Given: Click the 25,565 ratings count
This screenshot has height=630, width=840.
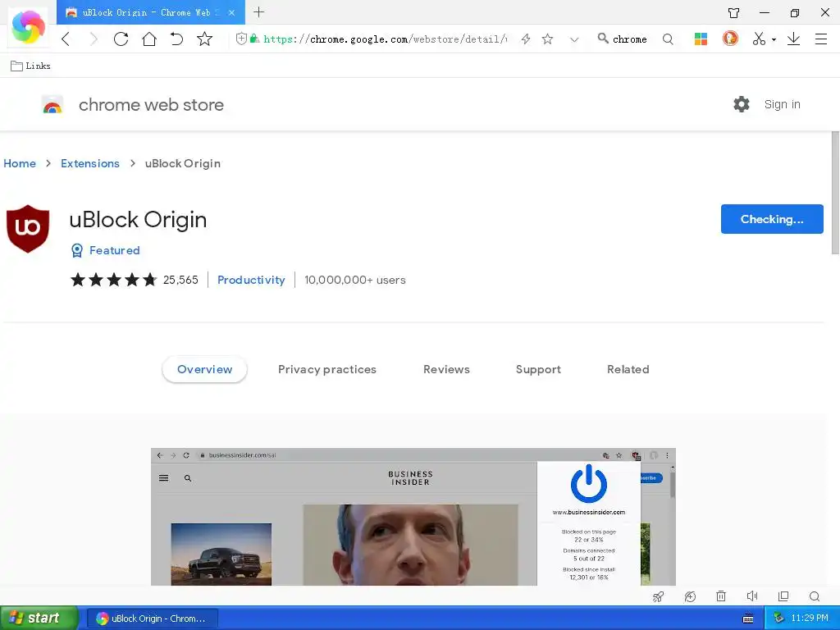Looking at the screenshot, I should 180,280.
